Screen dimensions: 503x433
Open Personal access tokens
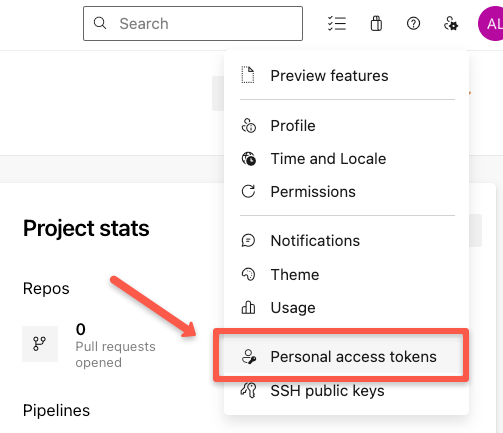[341, 357]
